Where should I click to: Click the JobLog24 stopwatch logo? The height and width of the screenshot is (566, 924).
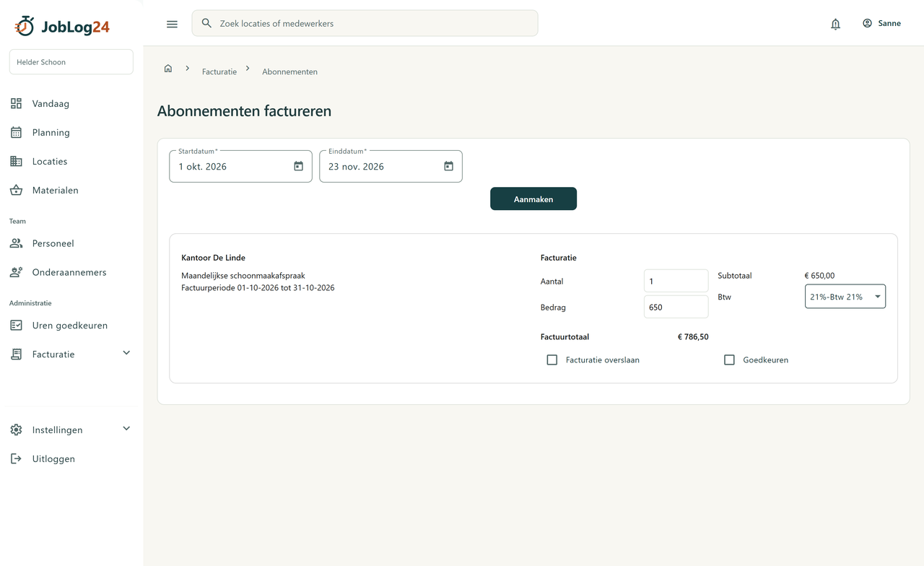(25, 26)
